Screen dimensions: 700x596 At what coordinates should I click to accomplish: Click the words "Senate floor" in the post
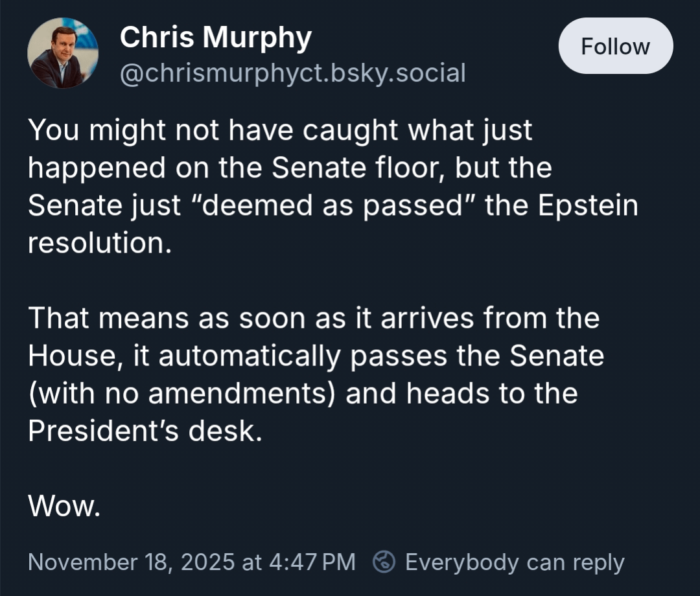358,168
